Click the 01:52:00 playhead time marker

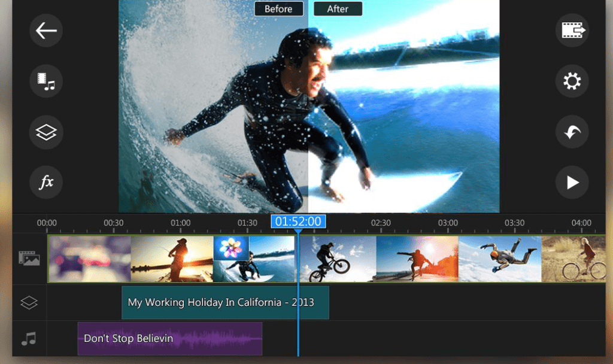coord(298,222)
